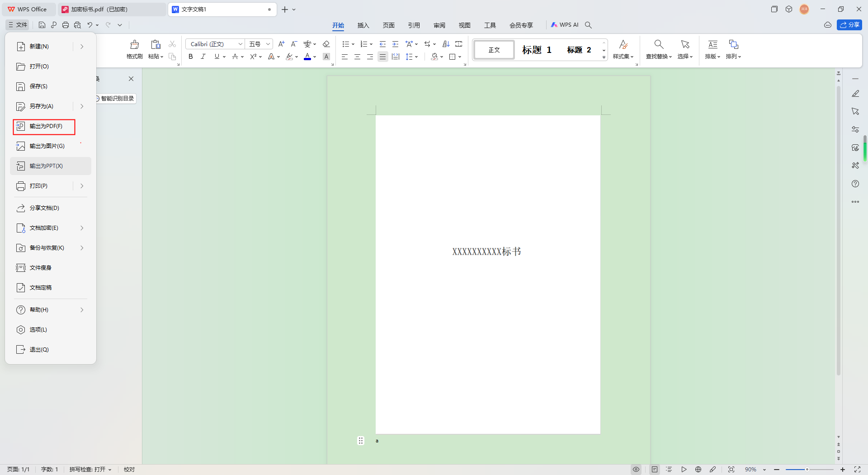Click the Find and Replace magnifier icon
This screenshot has height=475, width=868.
659,44
